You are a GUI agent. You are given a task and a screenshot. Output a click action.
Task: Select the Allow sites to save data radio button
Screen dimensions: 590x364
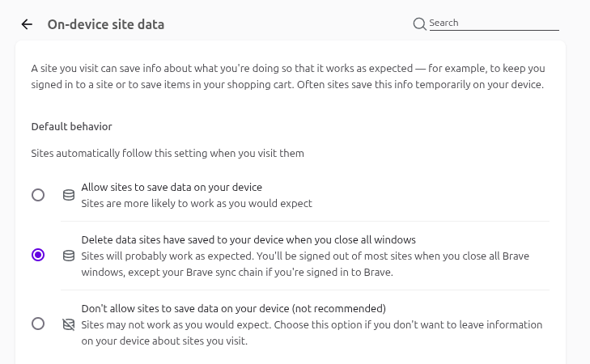(38, 195)
